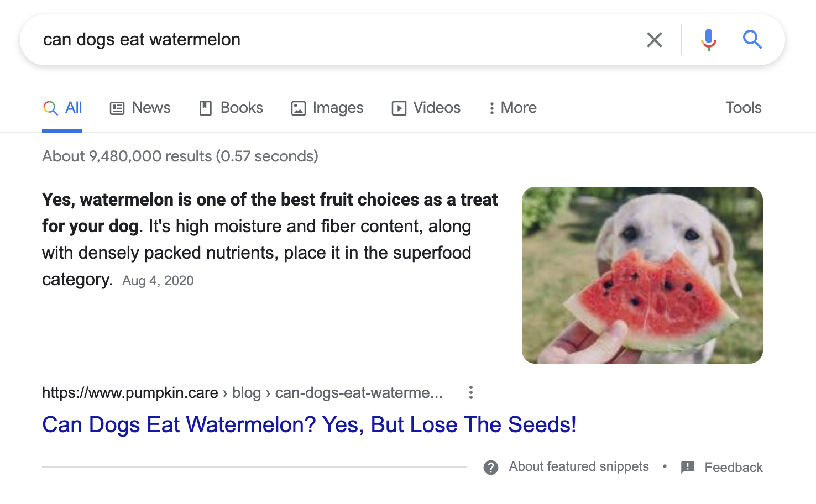The image size is (816, 504).
Task: Click the X to clear the search query
Action: coord(655,39)
